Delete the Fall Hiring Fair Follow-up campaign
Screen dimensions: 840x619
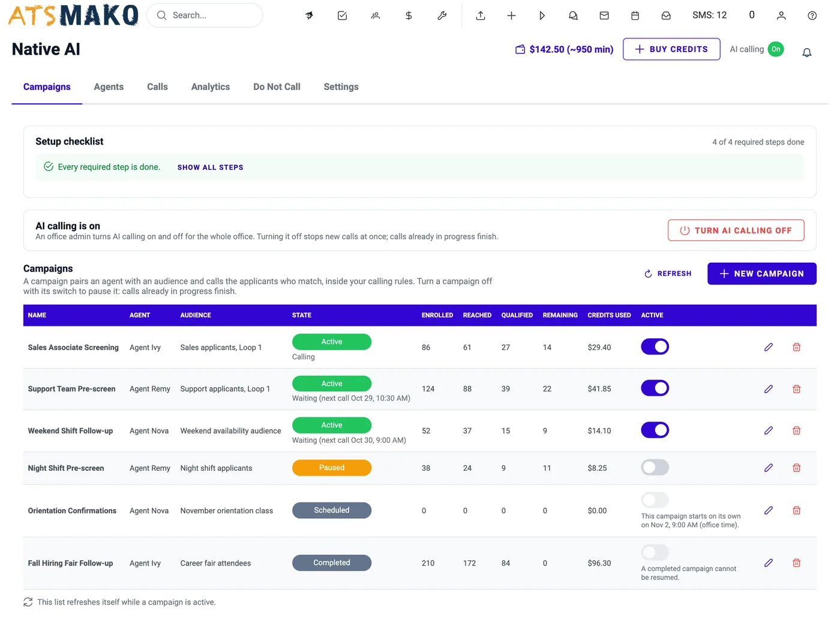pos(797,563)
